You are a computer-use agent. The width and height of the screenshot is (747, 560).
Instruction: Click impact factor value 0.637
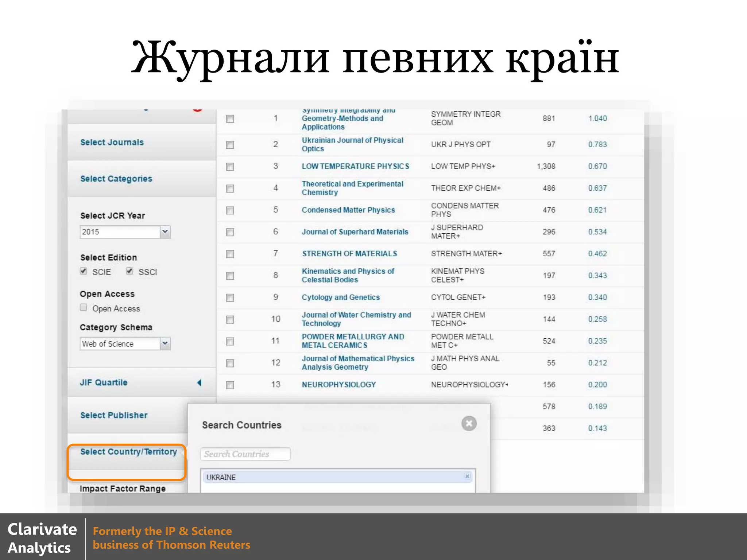coord(597,188)
